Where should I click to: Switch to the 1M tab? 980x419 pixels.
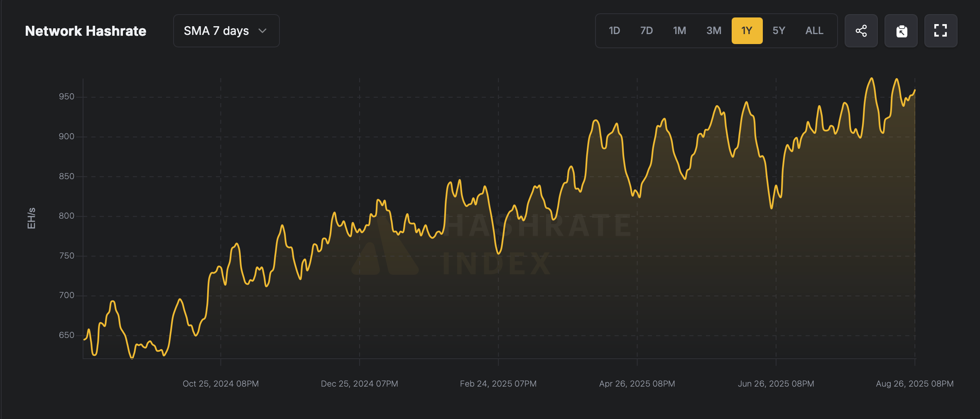coord(680,30)
